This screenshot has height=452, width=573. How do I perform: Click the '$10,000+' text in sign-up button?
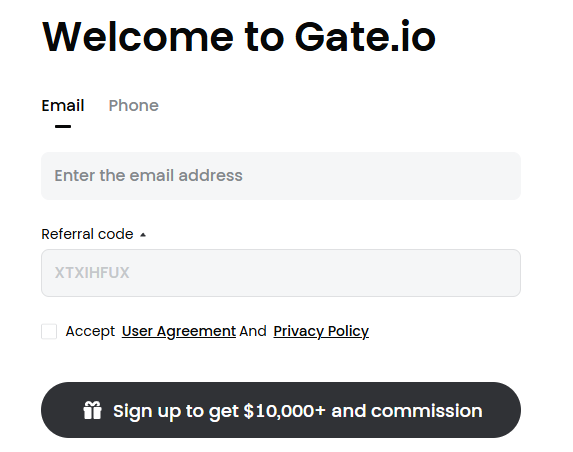click(284, 411)
